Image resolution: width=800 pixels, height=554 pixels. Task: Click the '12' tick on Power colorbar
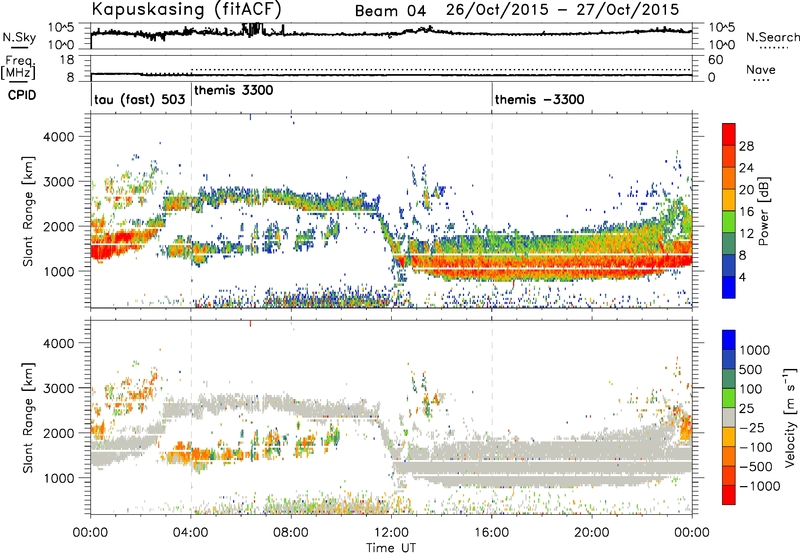[x=746, y=234]
